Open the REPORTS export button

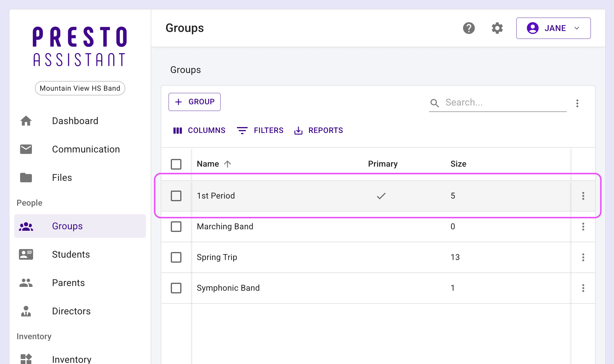point(319,130)
